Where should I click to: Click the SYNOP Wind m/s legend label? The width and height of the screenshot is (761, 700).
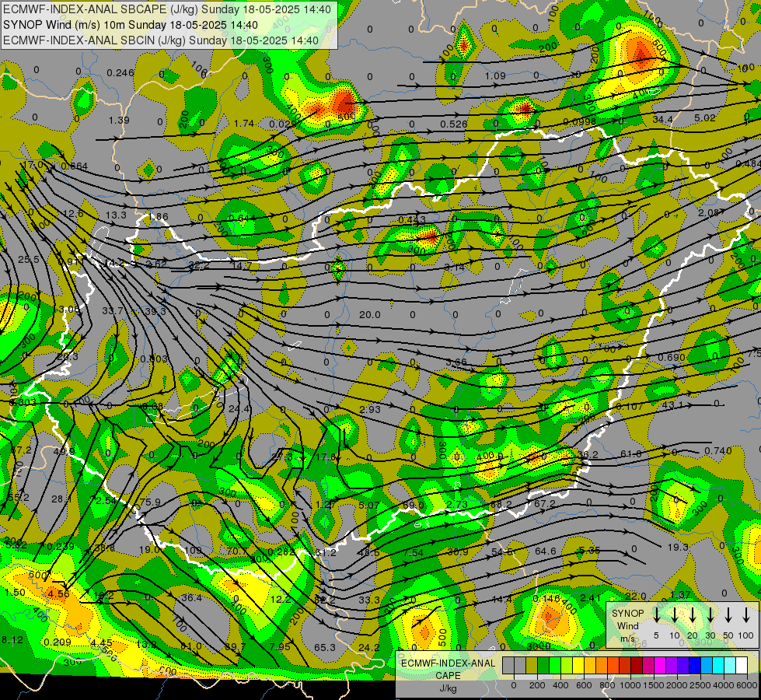tap(627, 625)
